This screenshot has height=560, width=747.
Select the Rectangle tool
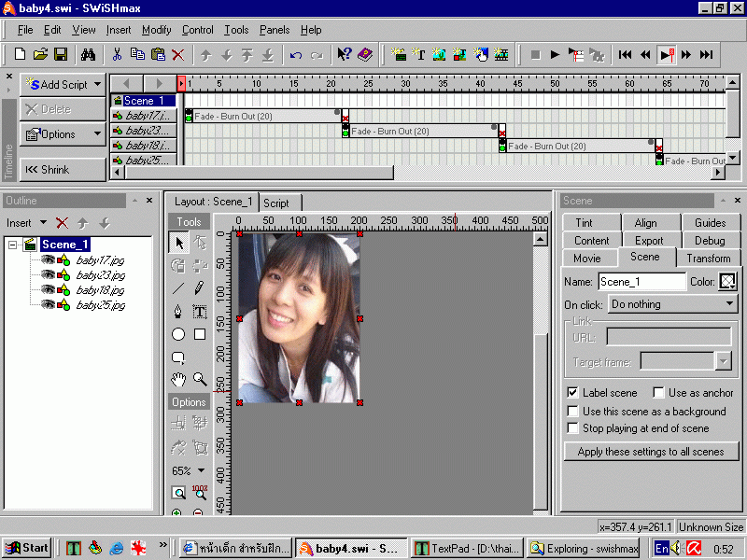click(200, 334)
